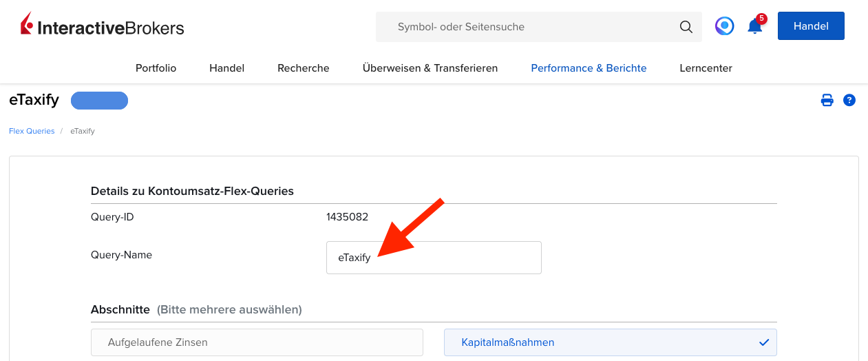Open the Lerncenter menu
This screenshot has height=361, width=868.
(706, 68)
